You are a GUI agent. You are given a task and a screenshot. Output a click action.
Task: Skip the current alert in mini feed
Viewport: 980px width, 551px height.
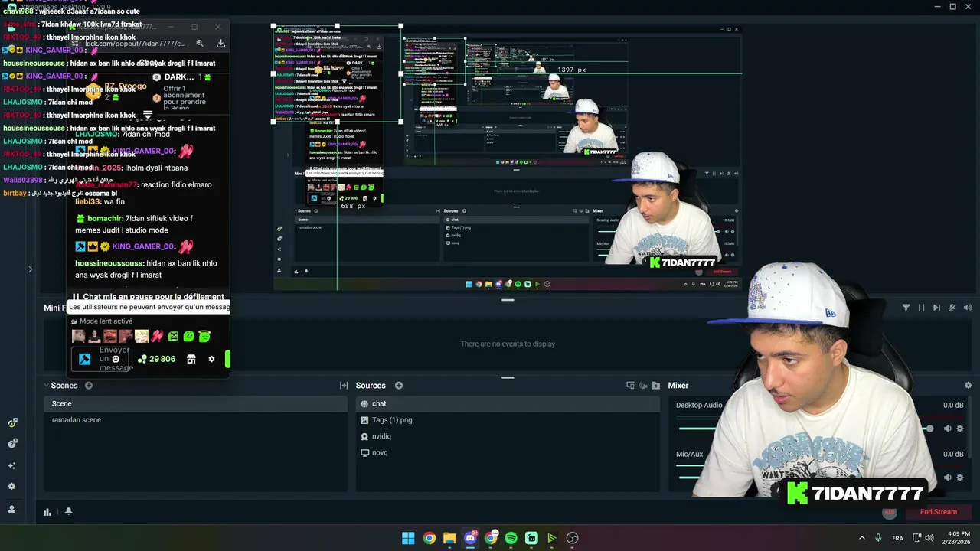pyautogui.click(x=936, y=308)
